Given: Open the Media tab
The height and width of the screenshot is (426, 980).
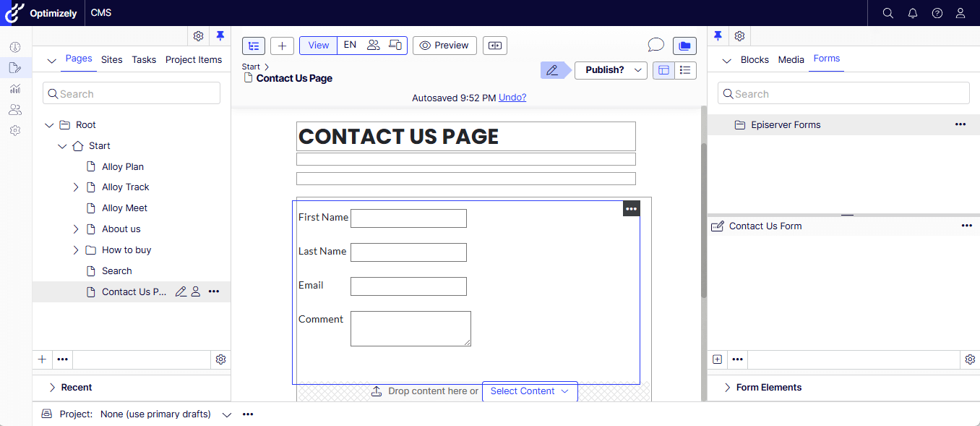Looking at the screenshot, I should 791,59.
